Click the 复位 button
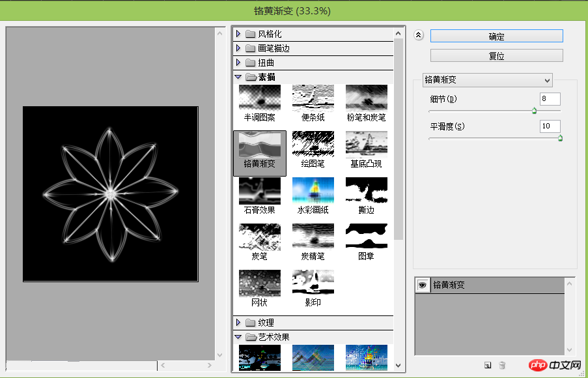The width and height of the screenshot is (588, 378). tap(496, 55)
